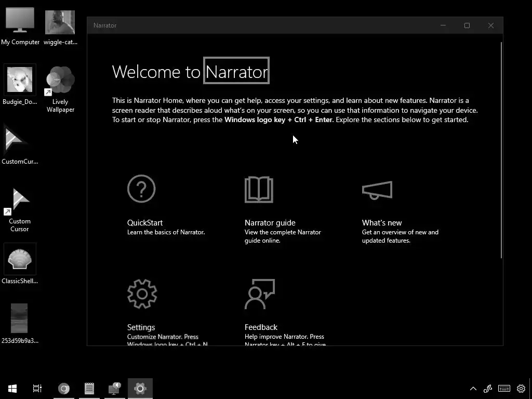Click 'View the complete Narrator guide online.' text
This screenshot has height=399, width=532.
[283, 236]
